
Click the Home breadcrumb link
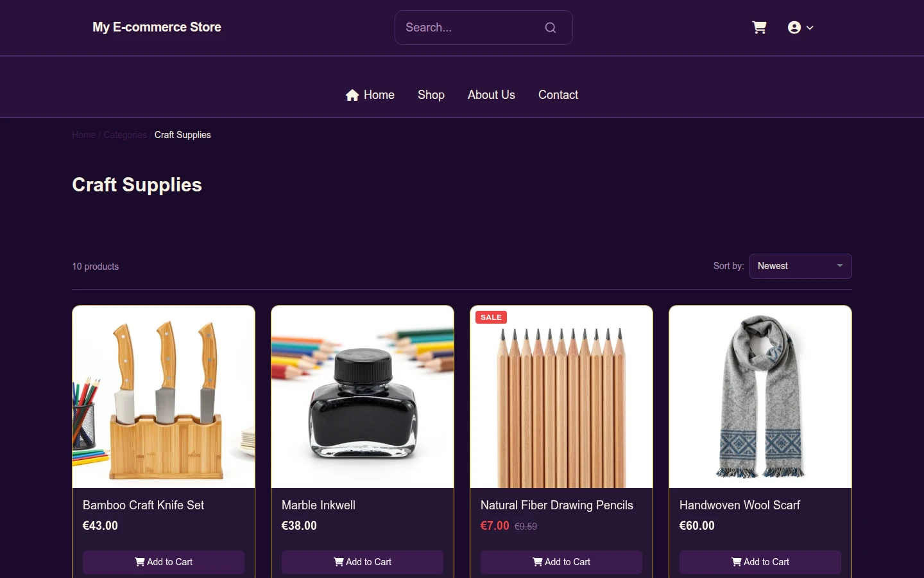coord(83,135)
